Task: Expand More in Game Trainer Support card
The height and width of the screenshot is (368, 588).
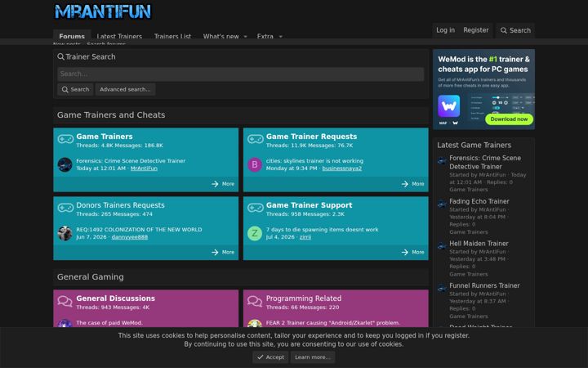Action: tap(413, 252)
